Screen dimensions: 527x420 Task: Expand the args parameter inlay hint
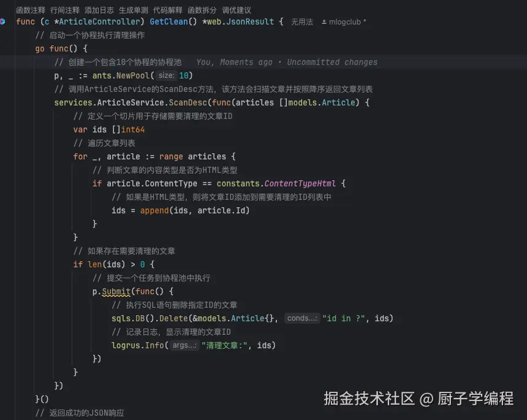click(x=186, y=345)
